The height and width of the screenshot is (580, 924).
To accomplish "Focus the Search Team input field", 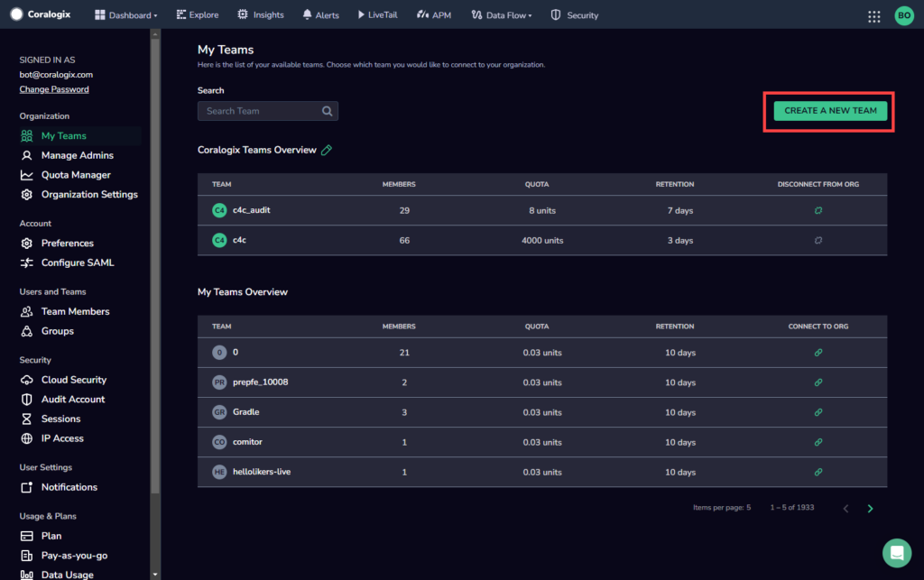I will click(x=267, y=111).
